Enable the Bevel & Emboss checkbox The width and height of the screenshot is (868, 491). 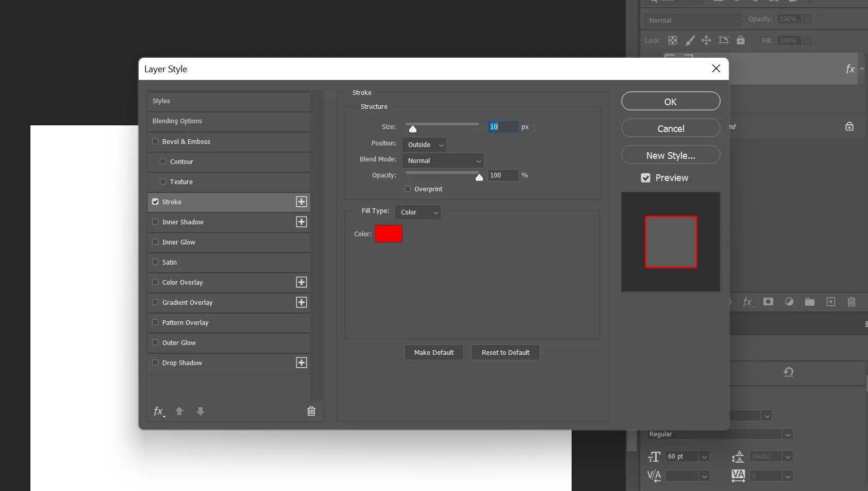[x=155, y=141]
